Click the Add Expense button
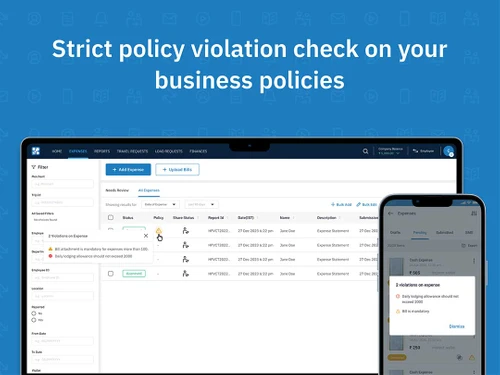Viewport: 500px width, 375px height. pyautogui.click(x=128, y=170)
